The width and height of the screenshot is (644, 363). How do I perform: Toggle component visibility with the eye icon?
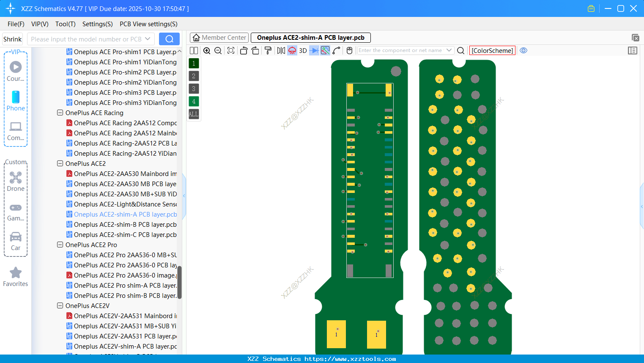(523, 50)
